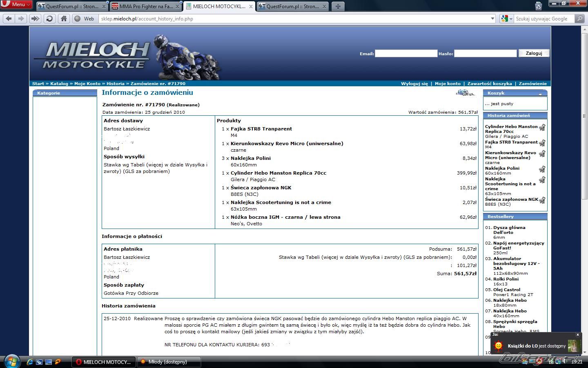Close the MMA Pro Fighter tab
The height and width of the screenshot is (368, 588).
pos(177,7)
